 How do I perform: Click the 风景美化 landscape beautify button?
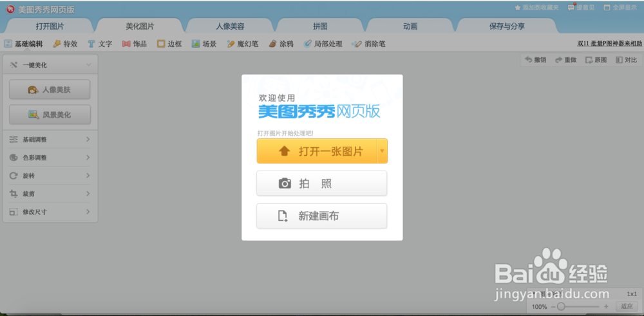(50, 115)
